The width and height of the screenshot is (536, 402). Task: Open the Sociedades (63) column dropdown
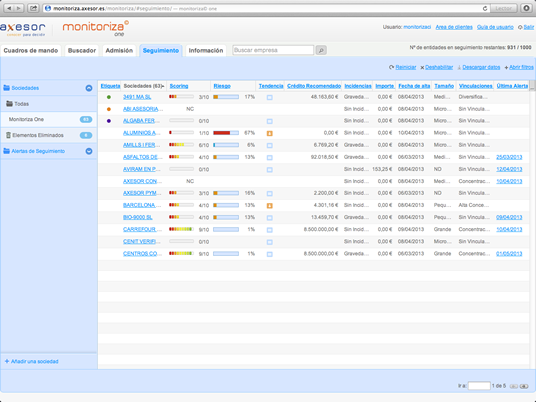pyautogui.click(x=163, y=86)
